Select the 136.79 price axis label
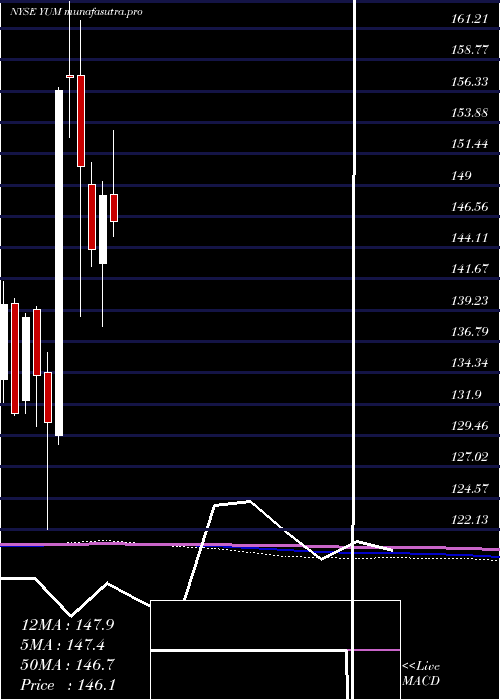Image resolution: width=500 pixels, height=700 pixels. 469,332
